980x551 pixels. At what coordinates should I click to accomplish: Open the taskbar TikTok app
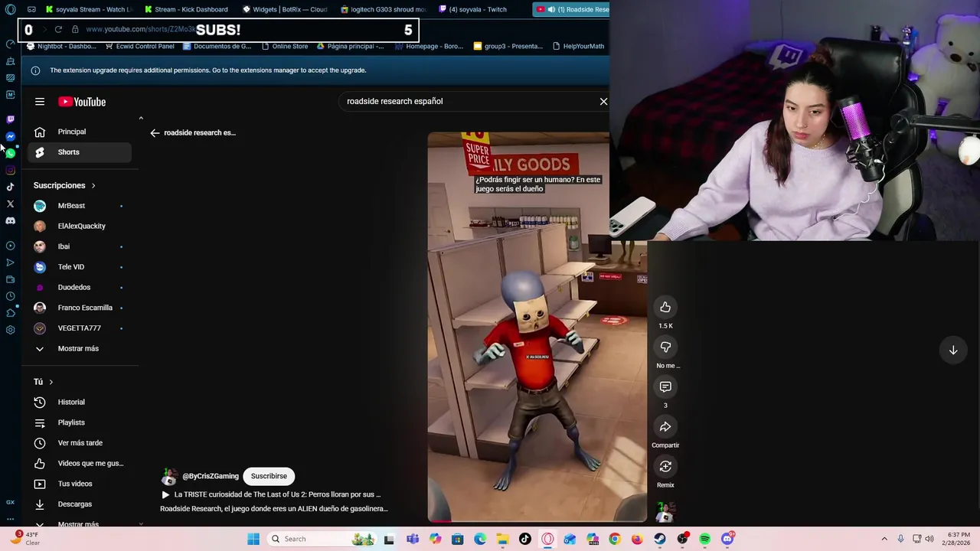525,539
